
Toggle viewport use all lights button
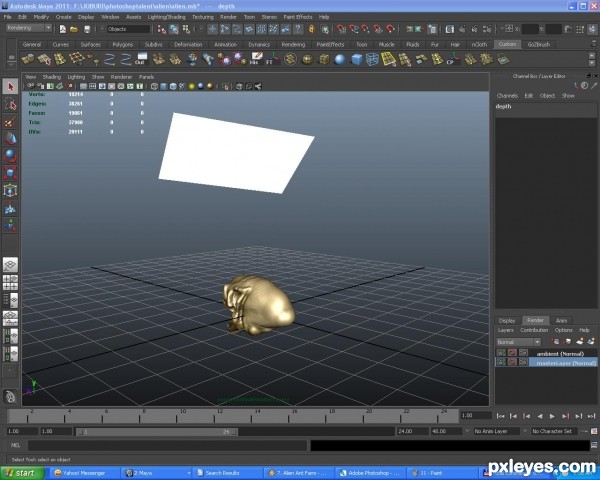(x=191, y=87)
